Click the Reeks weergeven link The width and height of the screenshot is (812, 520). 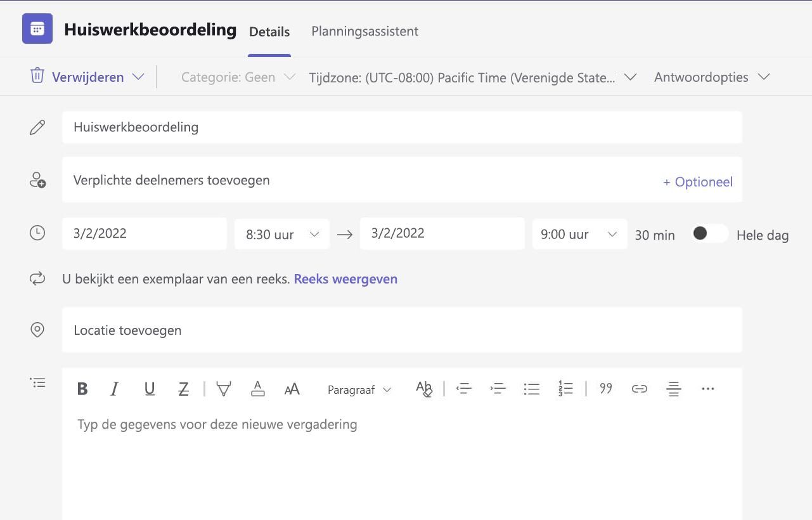point(345,279)
